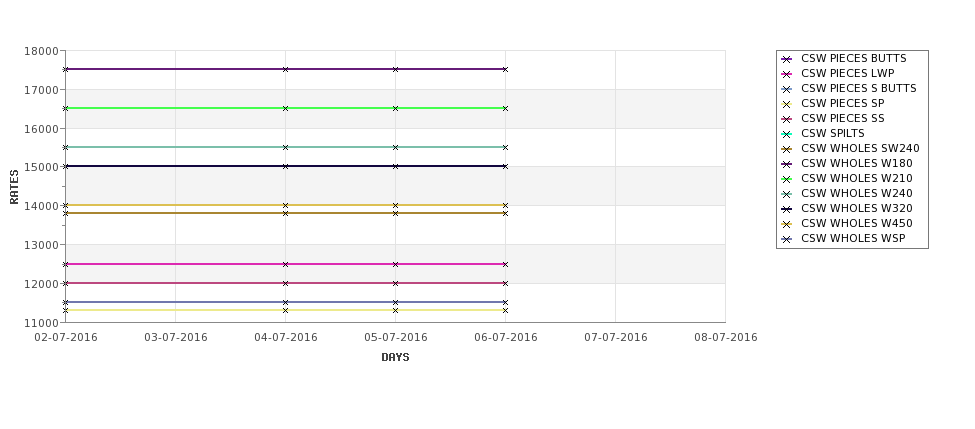Click the CSW PIECES LWP legend marker
Viewport: 975px width, 429px height.
(x=787, y=74)
